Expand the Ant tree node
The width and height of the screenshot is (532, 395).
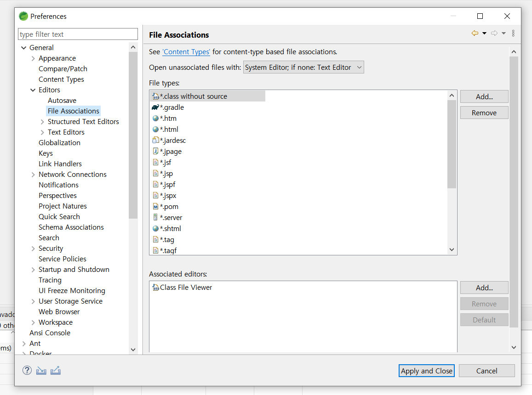coord(24,344)
